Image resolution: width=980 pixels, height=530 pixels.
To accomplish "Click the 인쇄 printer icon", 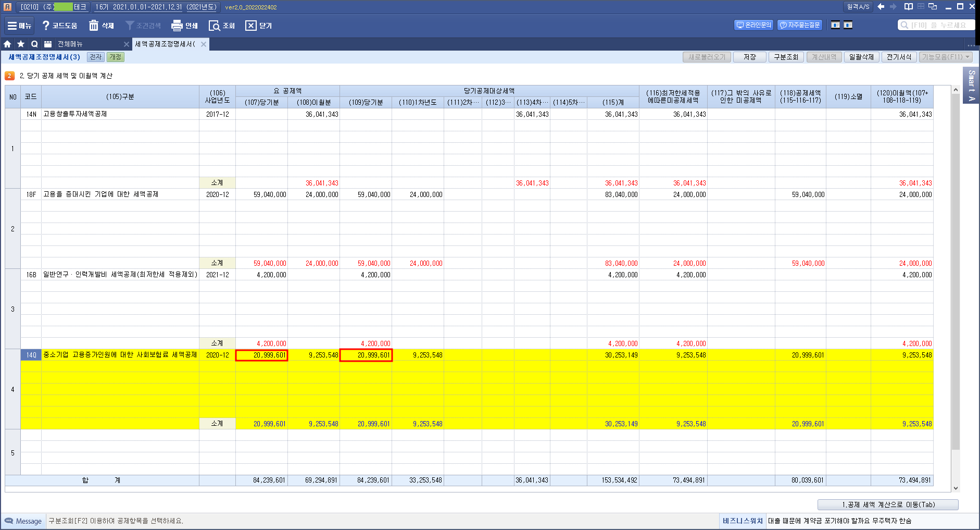I will pos(177,26).
